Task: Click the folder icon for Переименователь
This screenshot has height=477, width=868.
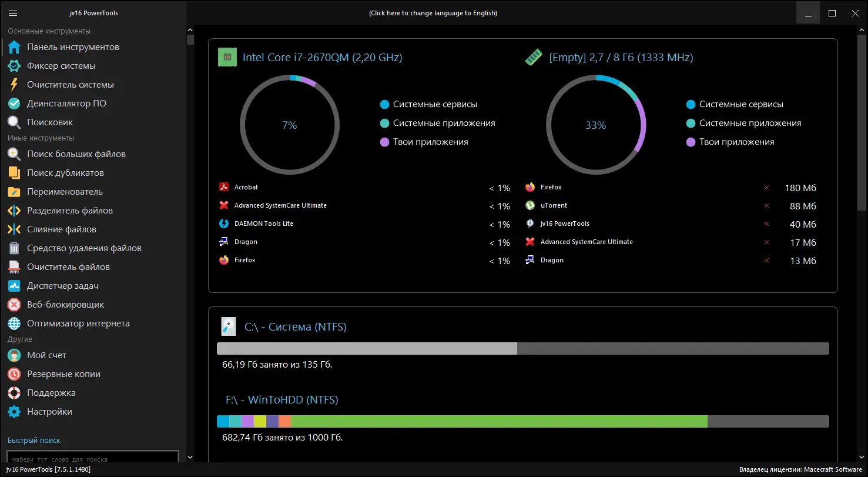Action: [15, 192]
